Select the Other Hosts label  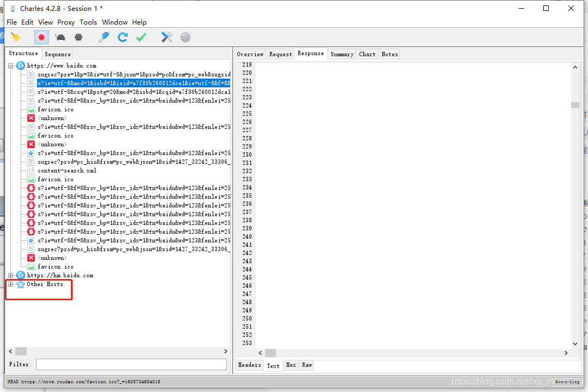point(45,284)
